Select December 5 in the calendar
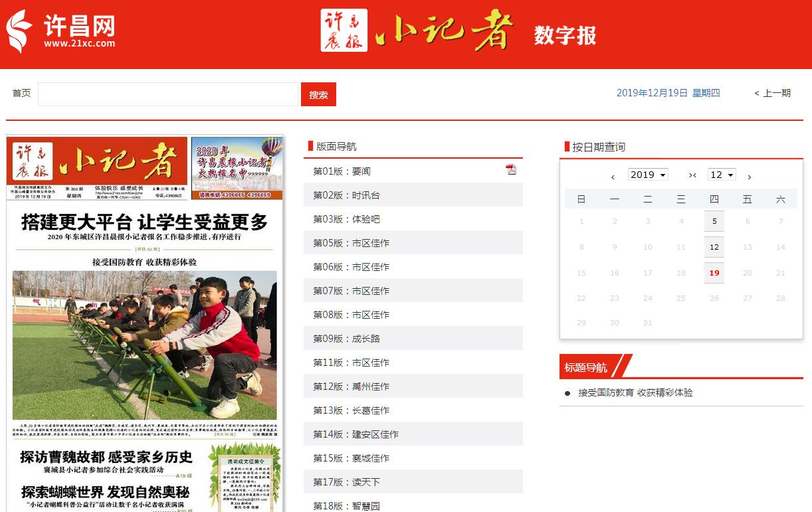The image size is (812, 512). 714,221
